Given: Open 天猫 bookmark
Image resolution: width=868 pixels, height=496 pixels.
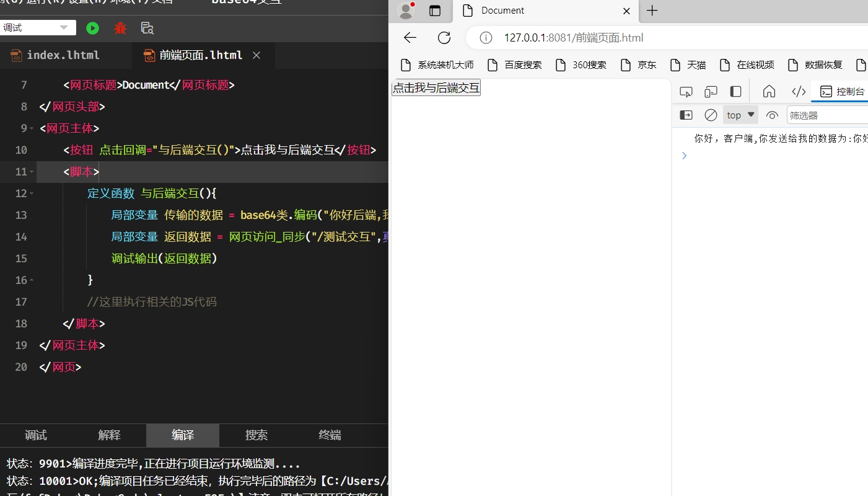Looking at the screenshot, I should pos(687,65).
